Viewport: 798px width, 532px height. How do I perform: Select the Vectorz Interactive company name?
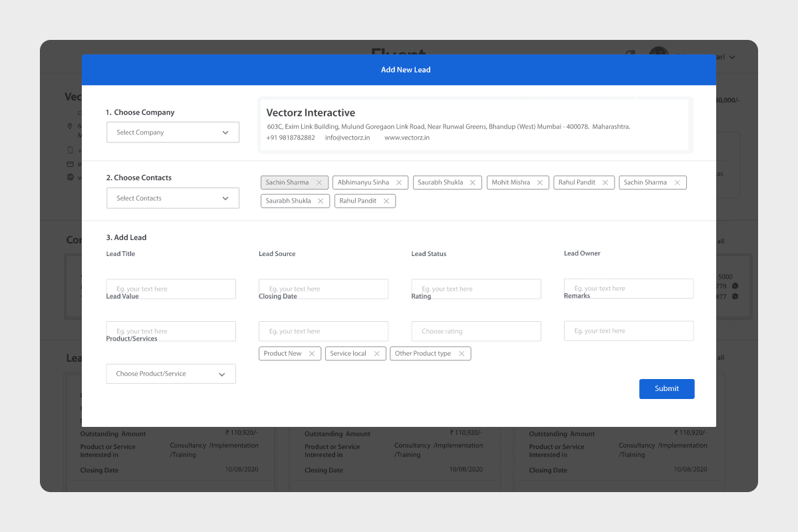[x=311, y=113]
